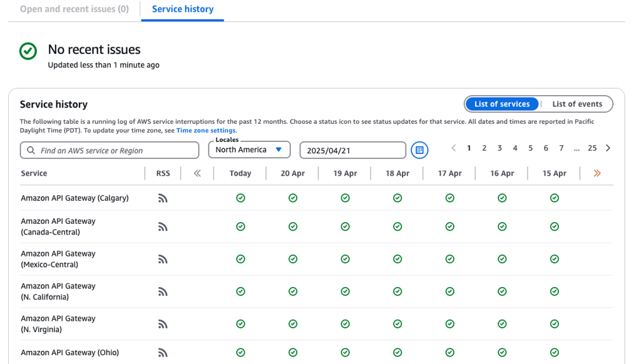Image resolution: width=641 pixels, height=364 pixels.
Task: Click Canada-Central status icon under Today
Action: [x=240, y=226]
